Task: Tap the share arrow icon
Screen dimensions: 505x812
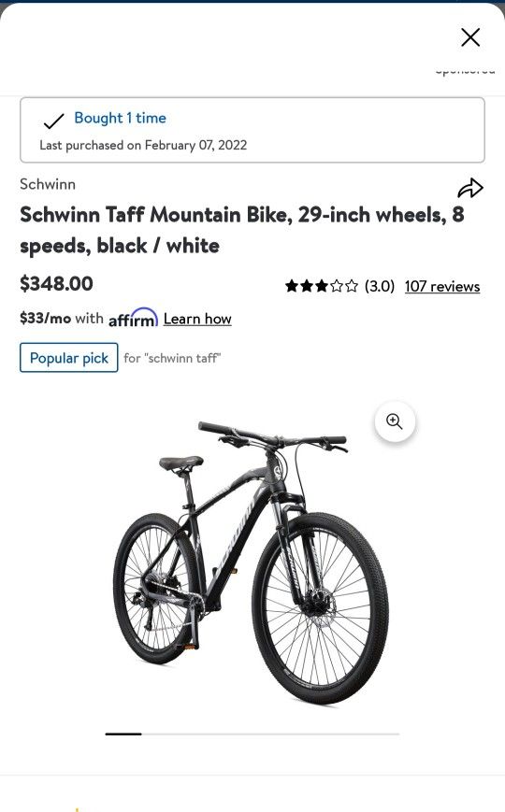Action: 470,188
